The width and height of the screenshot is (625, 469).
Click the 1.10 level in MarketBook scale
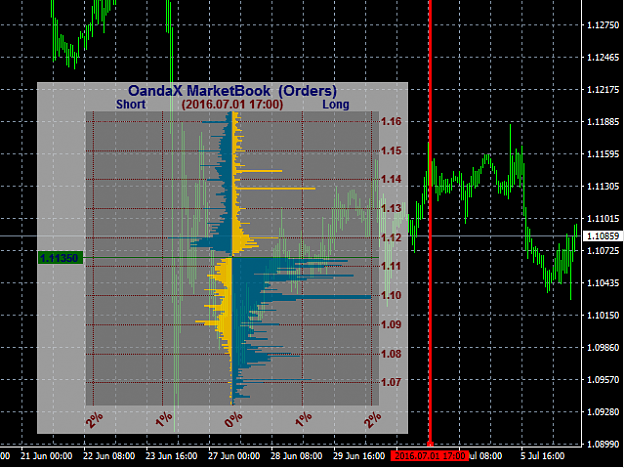(x=391, y=295)
